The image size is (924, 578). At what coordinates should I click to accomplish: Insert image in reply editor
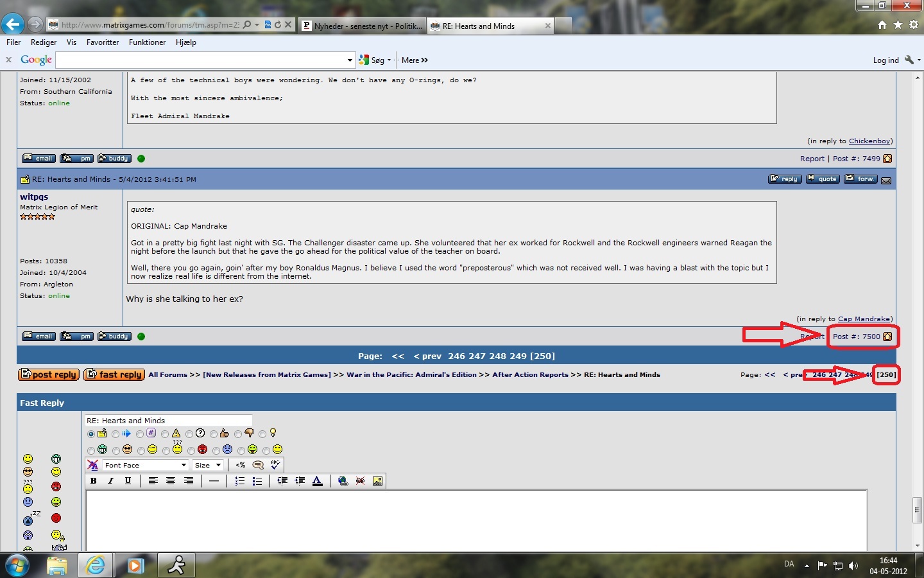[x=378, y=480]
